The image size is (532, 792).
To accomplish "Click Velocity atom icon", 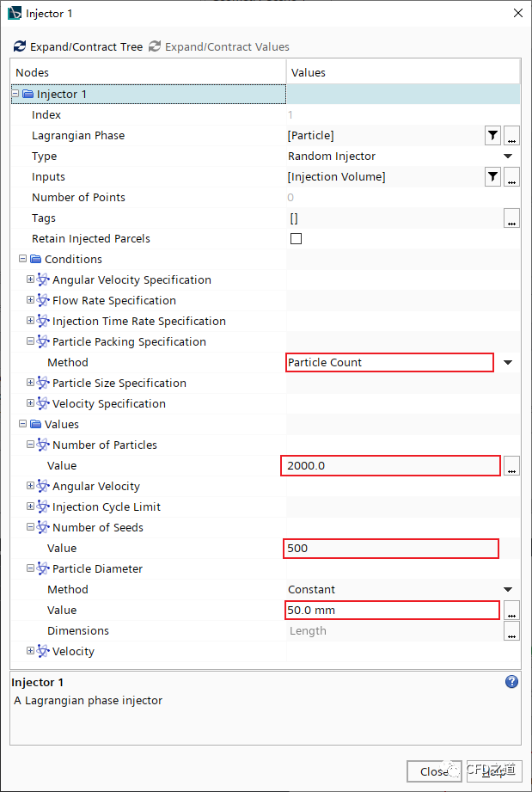I will (x=43, y=651).
